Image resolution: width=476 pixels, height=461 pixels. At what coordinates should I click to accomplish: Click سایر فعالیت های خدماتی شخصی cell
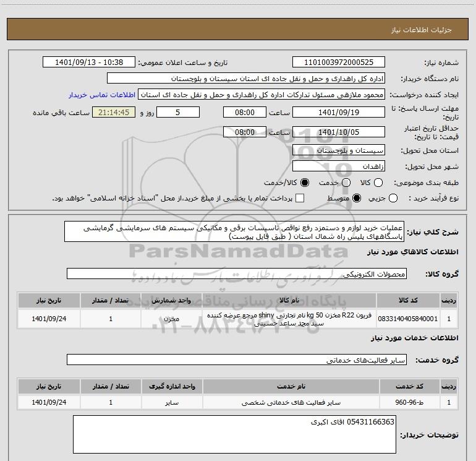[x=291, y=402]
